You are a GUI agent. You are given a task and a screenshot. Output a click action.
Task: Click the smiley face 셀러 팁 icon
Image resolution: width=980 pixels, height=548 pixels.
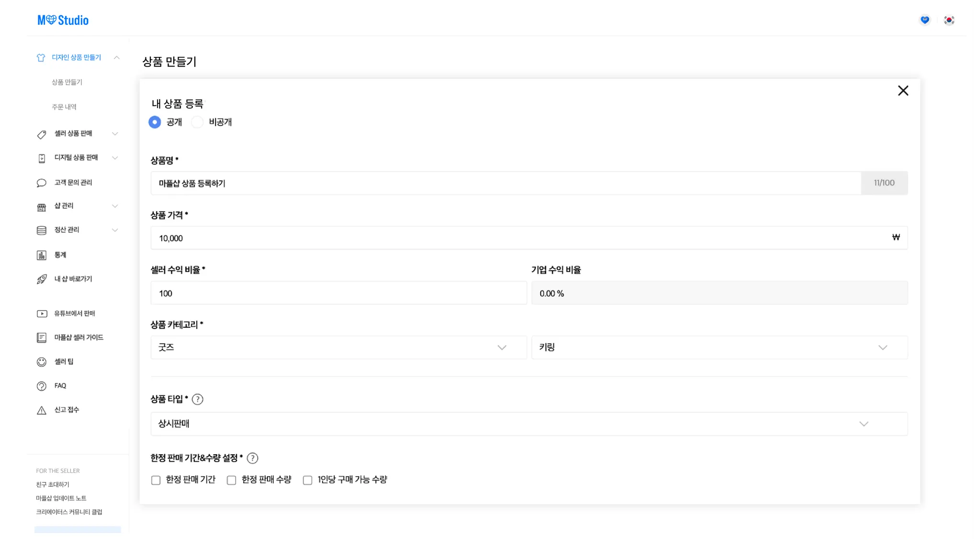pyautogui.click(x=42, y=362)
